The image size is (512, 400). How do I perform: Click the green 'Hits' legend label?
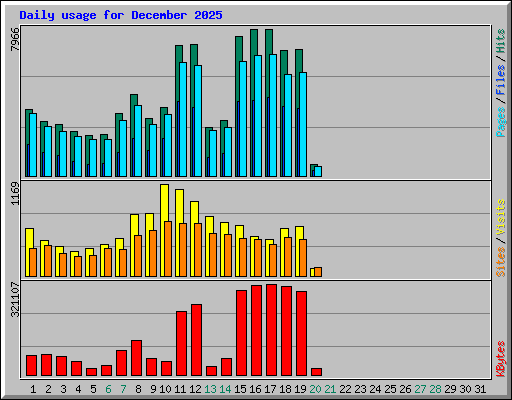click(500, 41)
